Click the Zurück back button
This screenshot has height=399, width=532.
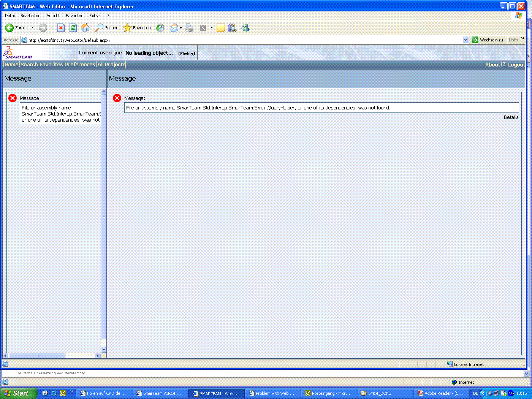(16, 28)
